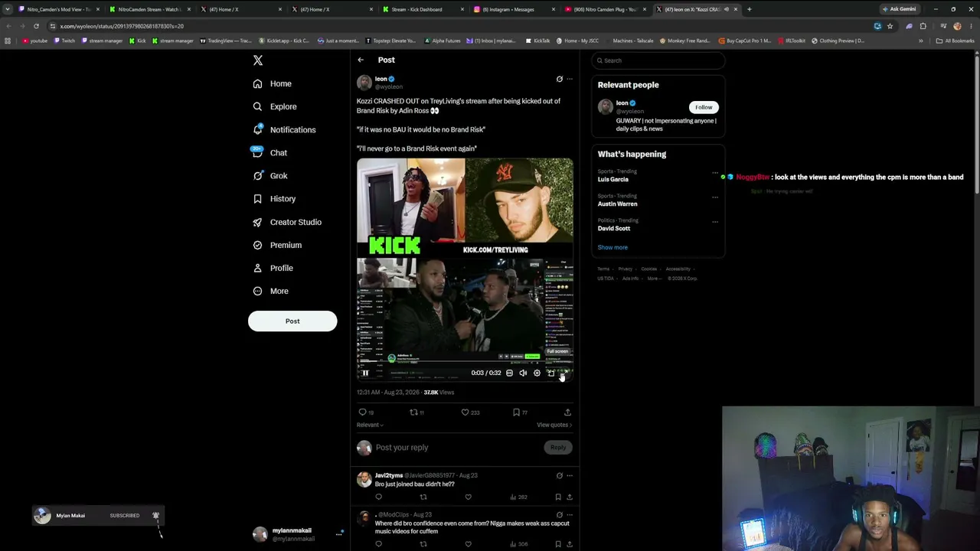Open account menu dots beside mylannmakaii
Image resolution: width=980 pixels, height=551 pixels.
338,534
